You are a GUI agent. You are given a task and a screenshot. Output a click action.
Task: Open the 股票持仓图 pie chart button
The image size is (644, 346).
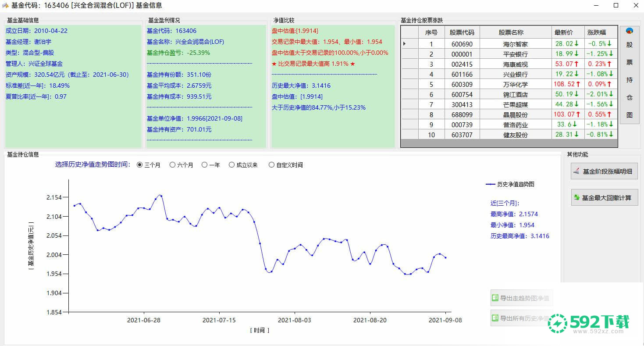[630, 75]
